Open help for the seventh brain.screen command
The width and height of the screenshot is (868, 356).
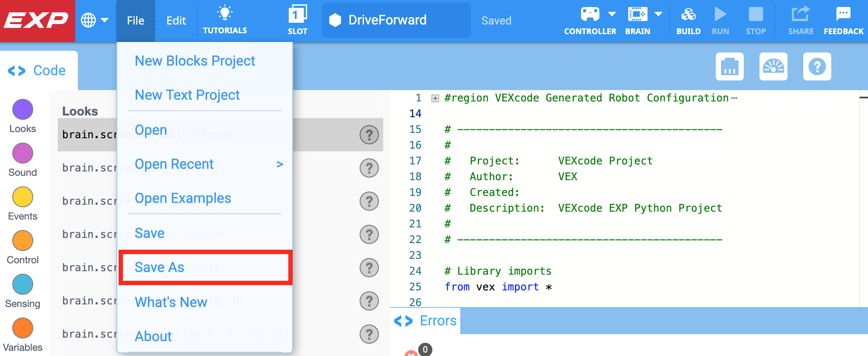tap(369, 334)
